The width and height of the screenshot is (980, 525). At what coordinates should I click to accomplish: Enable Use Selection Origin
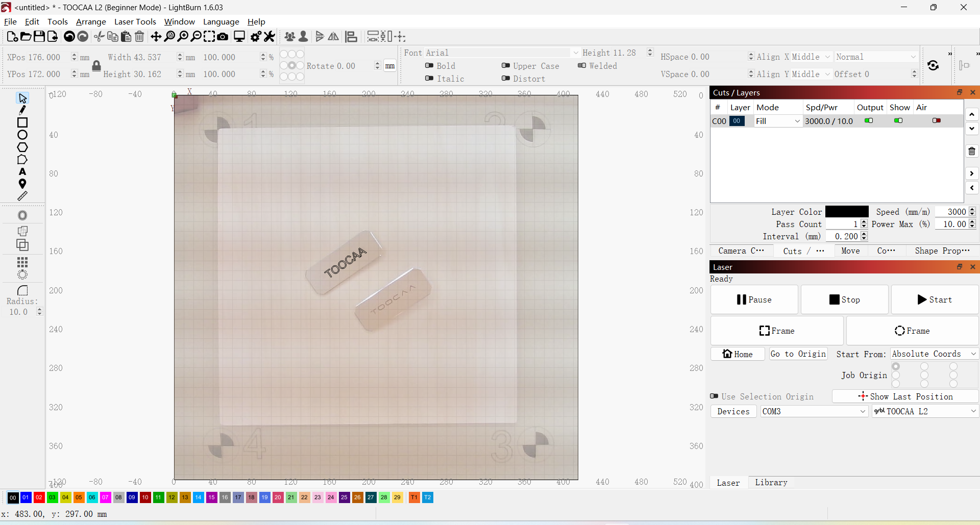(715, 396)
